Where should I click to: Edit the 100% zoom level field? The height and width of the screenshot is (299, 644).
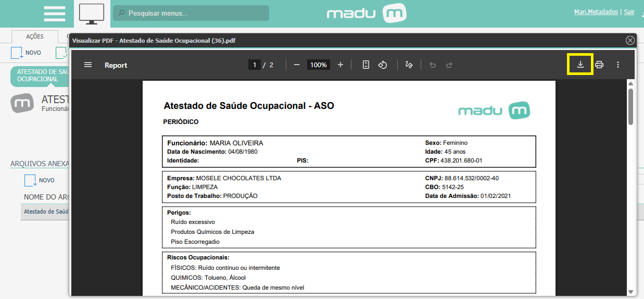tap(319, 65)
